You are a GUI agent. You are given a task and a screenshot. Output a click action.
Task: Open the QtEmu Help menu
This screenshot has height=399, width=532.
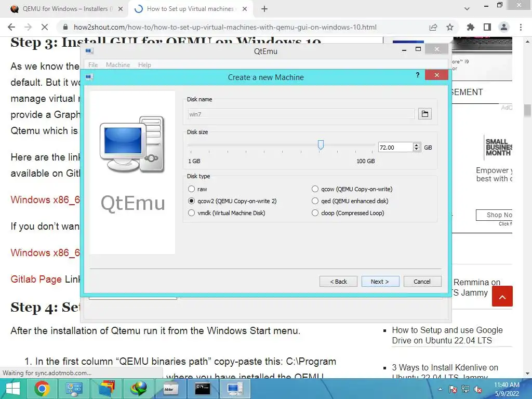point(144,65)
